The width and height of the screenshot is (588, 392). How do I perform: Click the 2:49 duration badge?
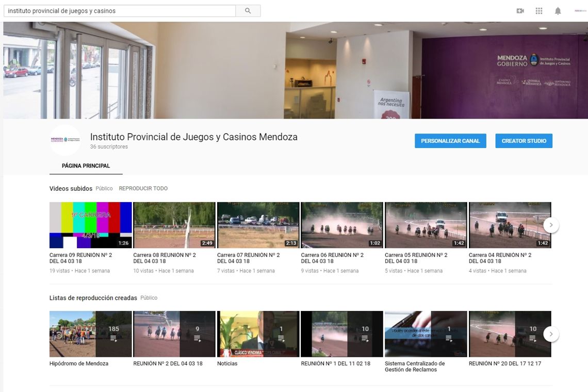tap(207, 243)
